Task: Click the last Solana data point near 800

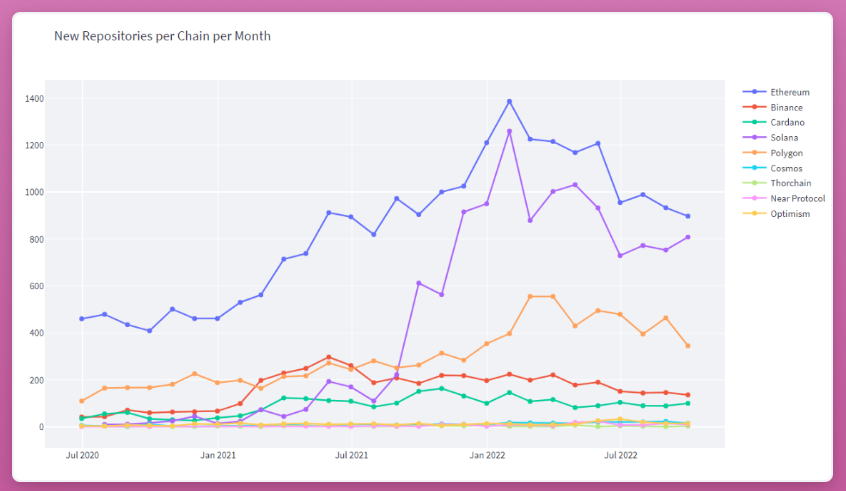Action: click(x=688, y=237)
